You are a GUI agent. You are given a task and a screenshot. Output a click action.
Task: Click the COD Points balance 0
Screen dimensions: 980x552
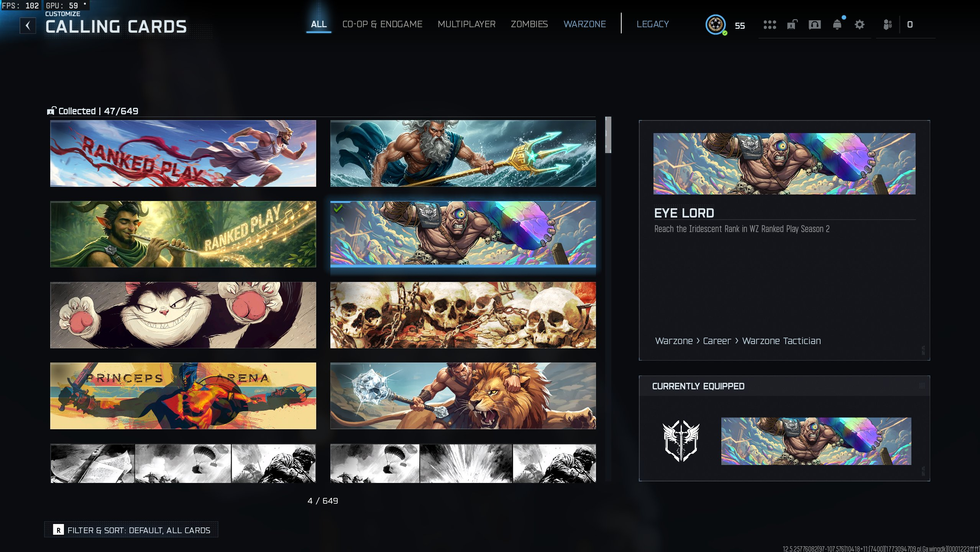[910, 25]
